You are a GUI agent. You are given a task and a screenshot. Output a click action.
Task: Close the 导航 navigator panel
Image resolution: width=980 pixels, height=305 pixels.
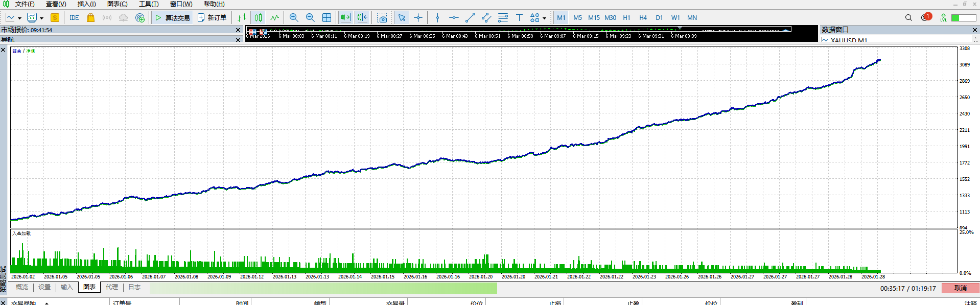pyautogui.click(x=238, y=40)
